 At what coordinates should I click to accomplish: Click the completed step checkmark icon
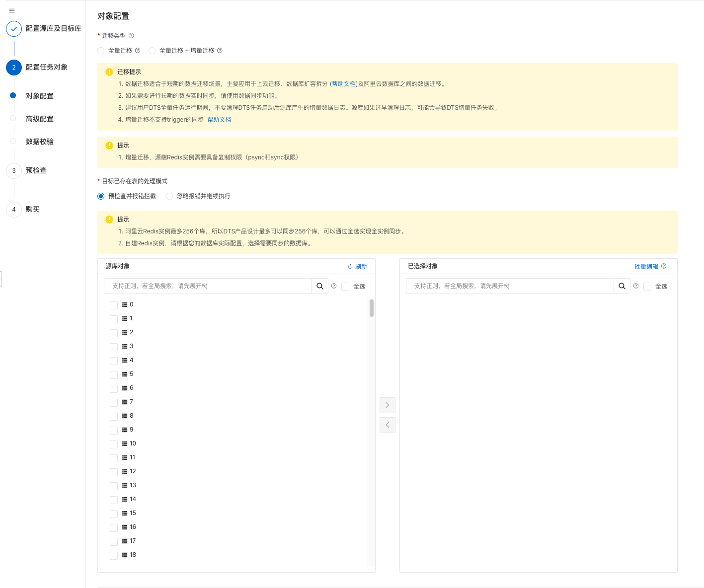(14, 29)
